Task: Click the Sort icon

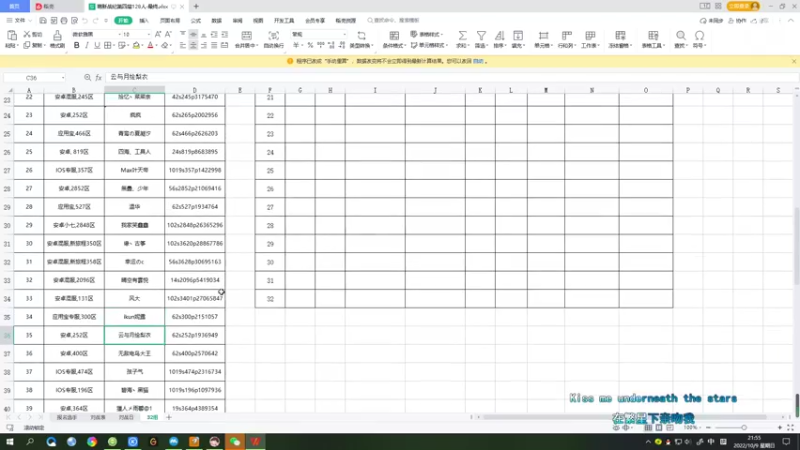Action: click(x=499, y=35)
